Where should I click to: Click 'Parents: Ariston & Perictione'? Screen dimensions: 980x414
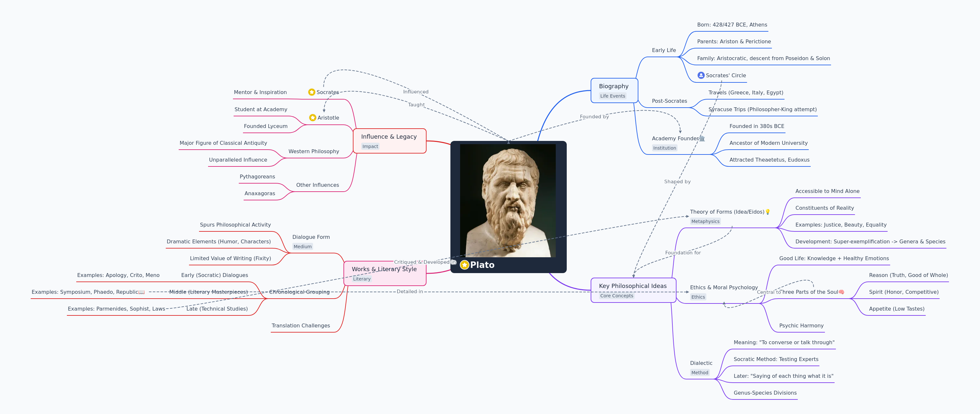pyautogui.click(x=734, y=41)
